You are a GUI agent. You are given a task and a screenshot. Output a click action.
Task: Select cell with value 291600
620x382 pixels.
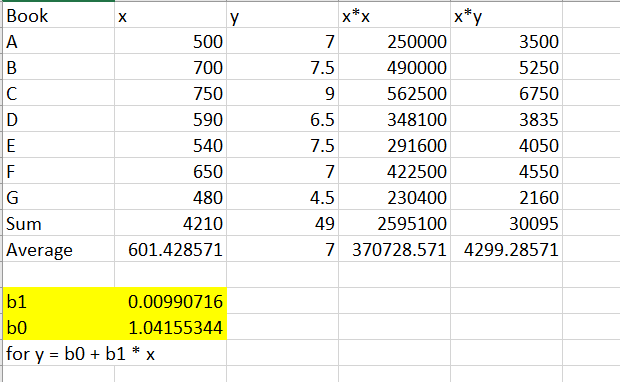point(394,145)
